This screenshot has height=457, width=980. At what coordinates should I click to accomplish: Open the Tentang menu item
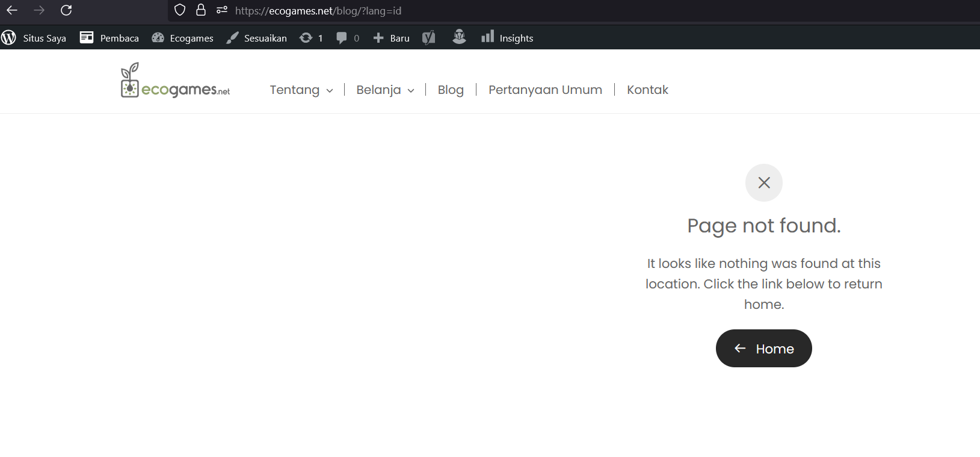tap(294, 90)
